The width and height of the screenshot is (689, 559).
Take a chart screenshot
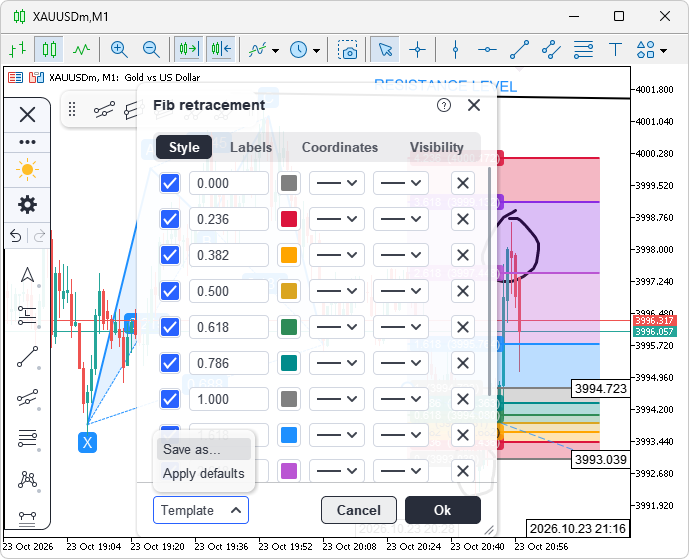point(347,50)
